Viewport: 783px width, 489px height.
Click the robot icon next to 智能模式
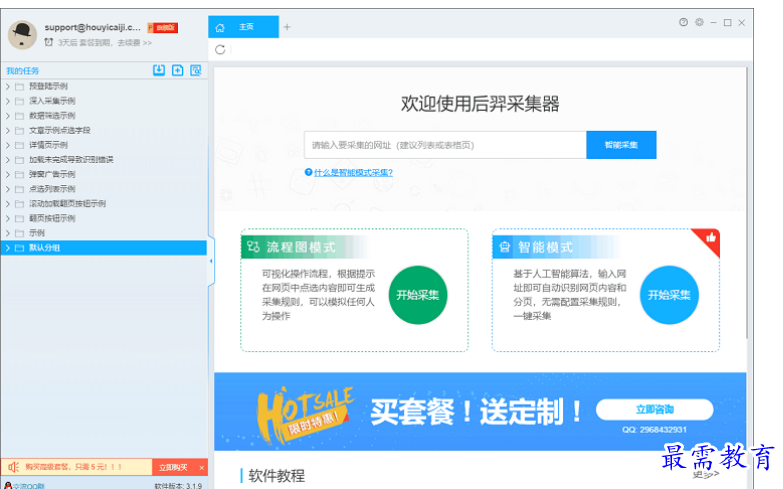[504, 247]
